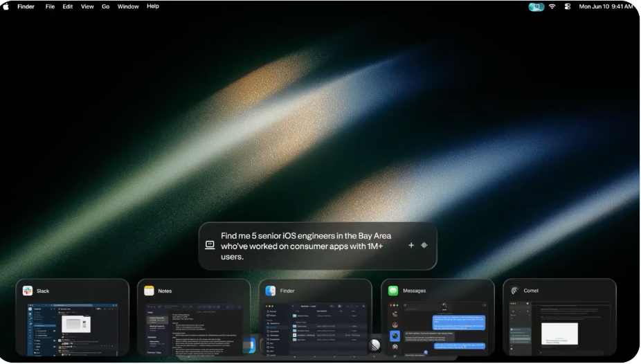Open the File menu
Screen dimensions: 641x364
51,6
